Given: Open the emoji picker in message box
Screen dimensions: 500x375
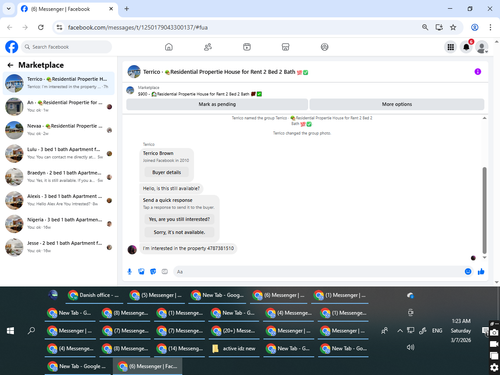Looking at the screenshot, I should tap(468, 272).
